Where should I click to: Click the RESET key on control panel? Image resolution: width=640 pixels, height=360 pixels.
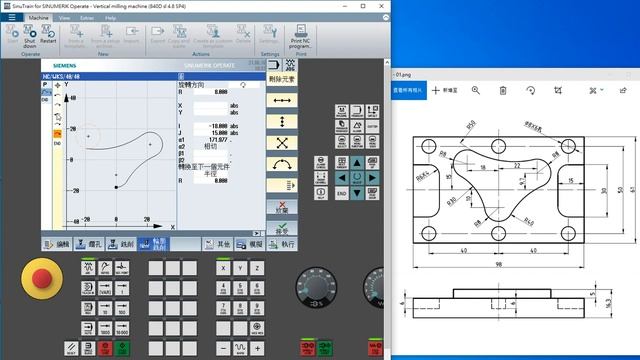click(71, 348)
